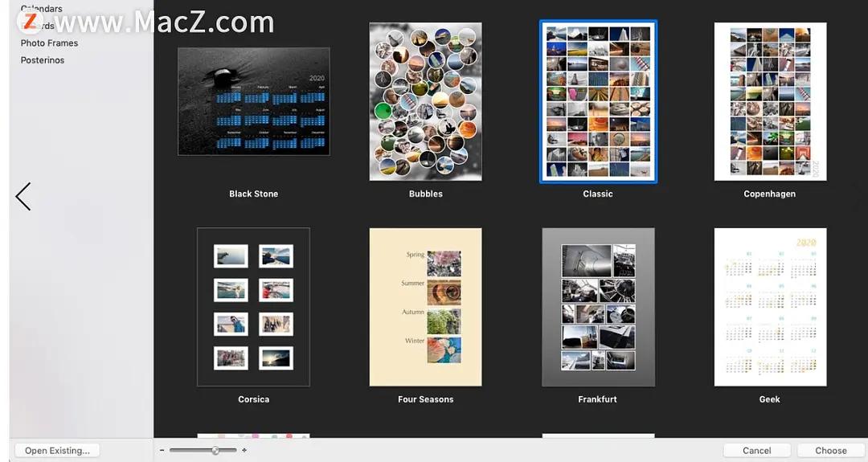Click the Geek label text
The image size is (868, 462).
(x=769, y=399)
